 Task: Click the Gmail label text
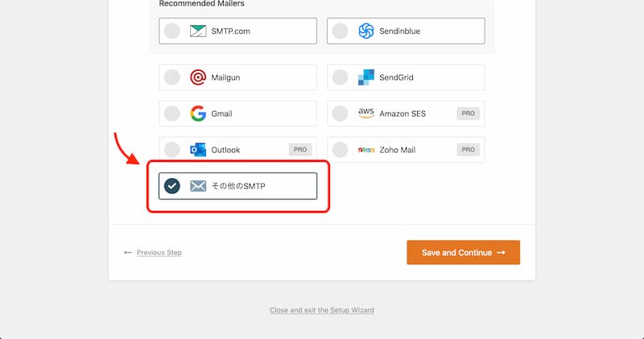(221, 114)
